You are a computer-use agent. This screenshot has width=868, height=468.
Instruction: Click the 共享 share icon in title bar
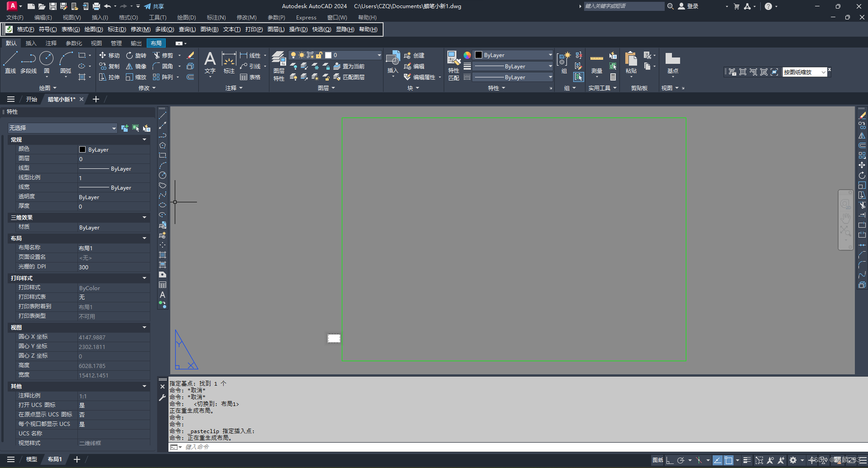(153, 6)
